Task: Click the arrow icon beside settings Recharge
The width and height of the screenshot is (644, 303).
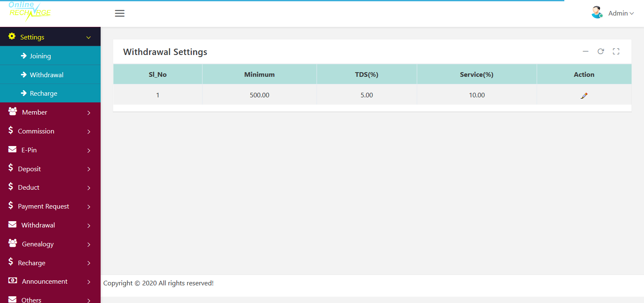Action: (x=24, y=93)
